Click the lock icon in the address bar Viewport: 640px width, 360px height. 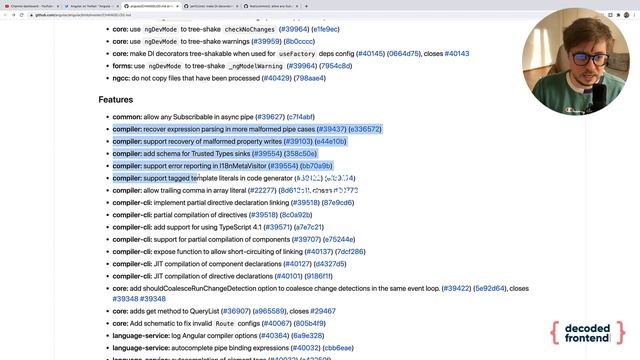[31, 15]
